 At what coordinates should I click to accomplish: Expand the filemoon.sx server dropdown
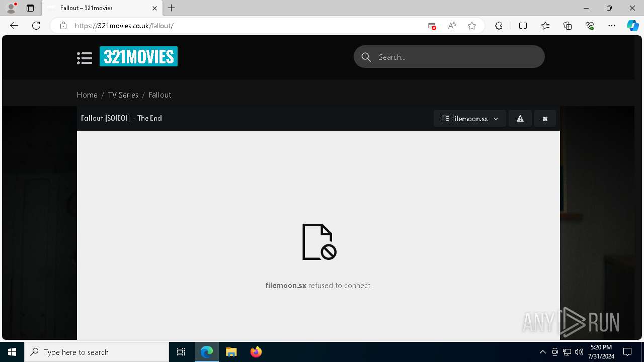[x=470, y=119]
